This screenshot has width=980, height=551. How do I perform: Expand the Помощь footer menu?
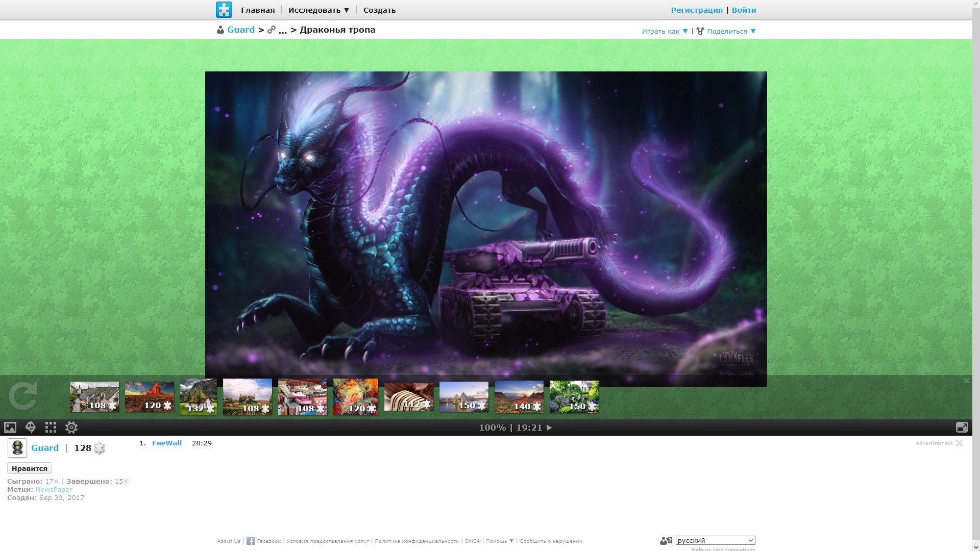tap(500, 541)
